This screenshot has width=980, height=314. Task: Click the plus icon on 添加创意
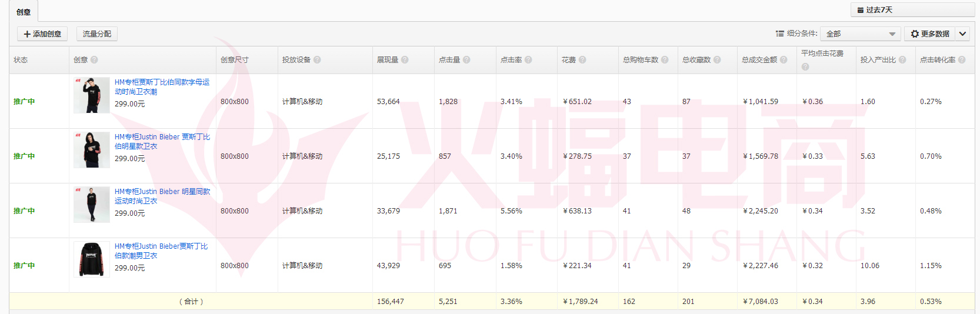pos(27,34)
